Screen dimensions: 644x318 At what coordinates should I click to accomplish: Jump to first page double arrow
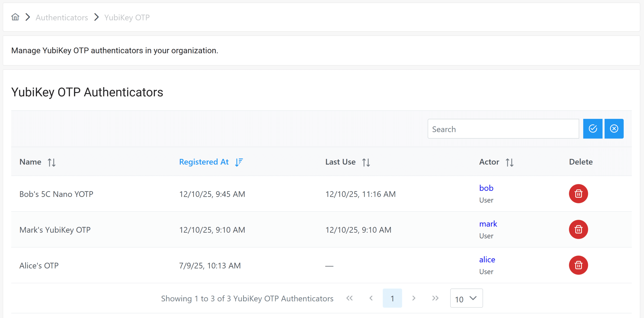(x=349, y=298)
